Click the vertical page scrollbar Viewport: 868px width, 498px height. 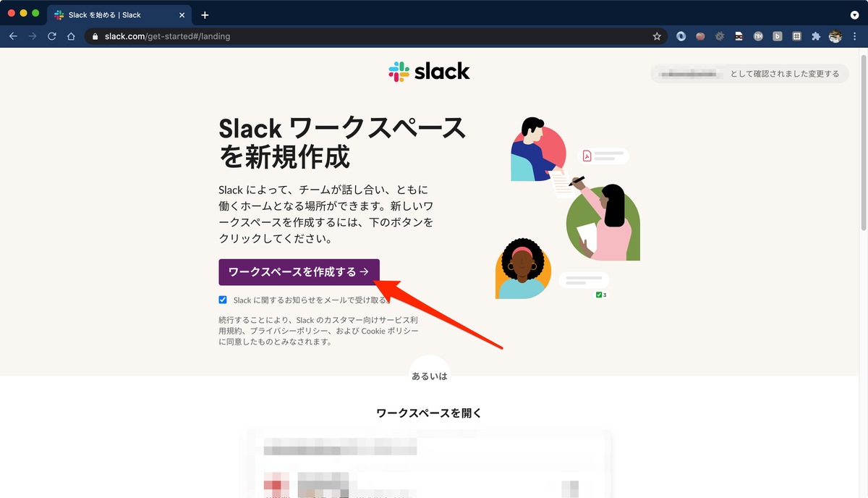click(863, 145)
